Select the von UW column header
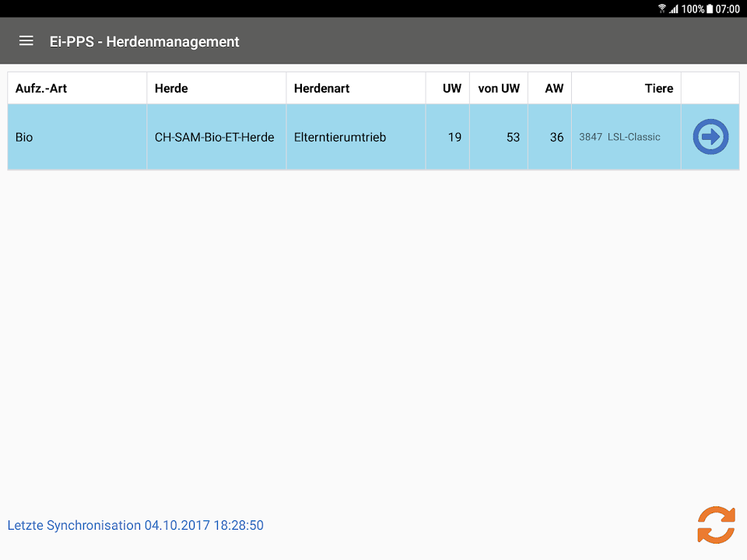Screen dimensions: 747x560 click(499, 89)
